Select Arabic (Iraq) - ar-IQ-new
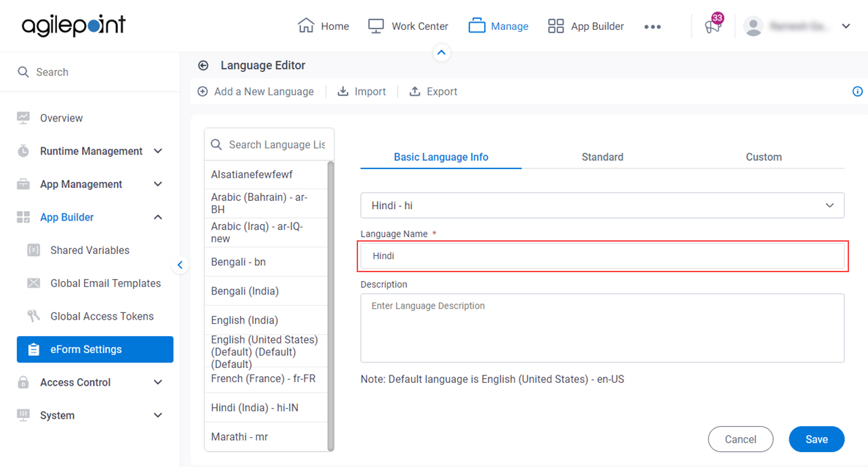Viewport: 868px width, 467px height. 266,232
